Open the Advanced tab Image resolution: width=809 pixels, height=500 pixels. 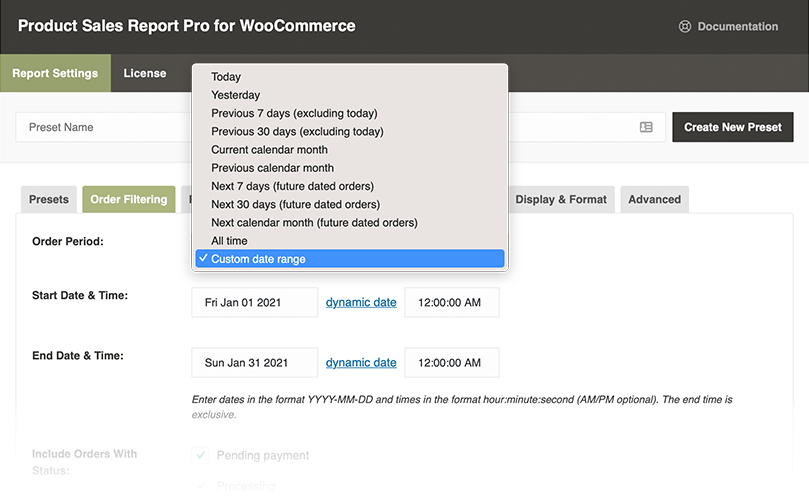654,199
